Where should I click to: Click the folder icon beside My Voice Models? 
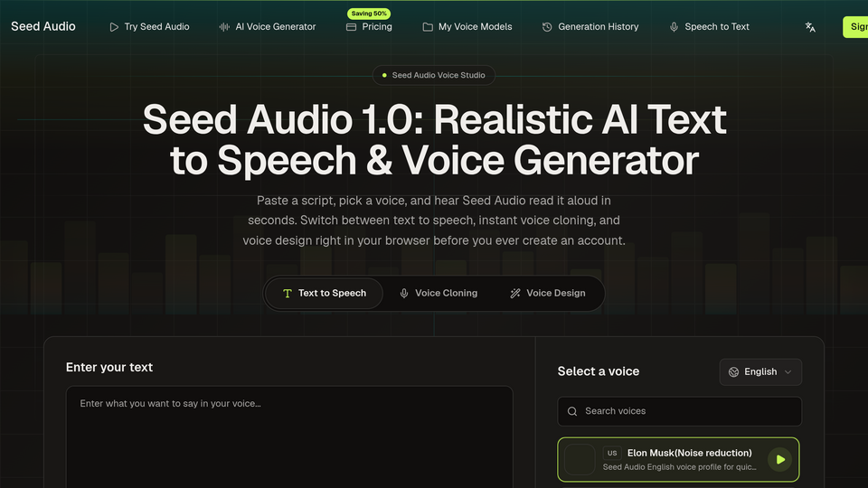pos(428,27)
